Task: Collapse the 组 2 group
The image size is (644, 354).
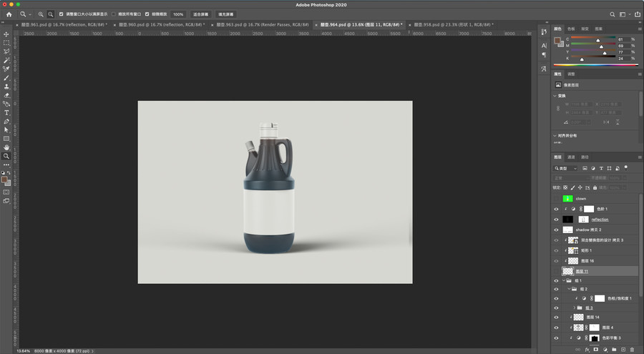Action: point(570,289)
